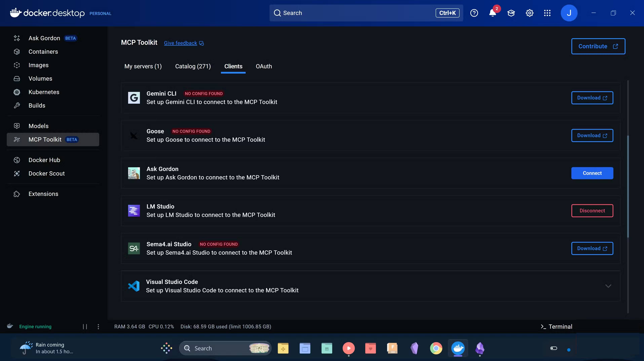Open the user account J avatar menu
Viewport: 644px width, 361px height.
569,13
